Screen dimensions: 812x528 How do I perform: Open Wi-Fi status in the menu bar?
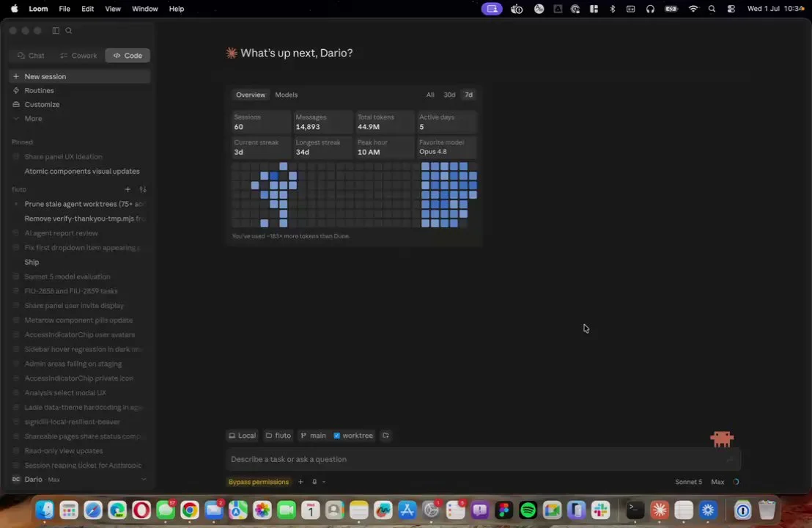(693, 9)
